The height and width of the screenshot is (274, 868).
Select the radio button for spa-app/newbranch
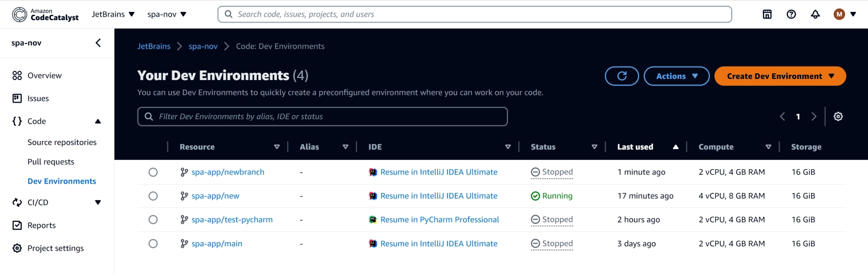tap(153, 172)
